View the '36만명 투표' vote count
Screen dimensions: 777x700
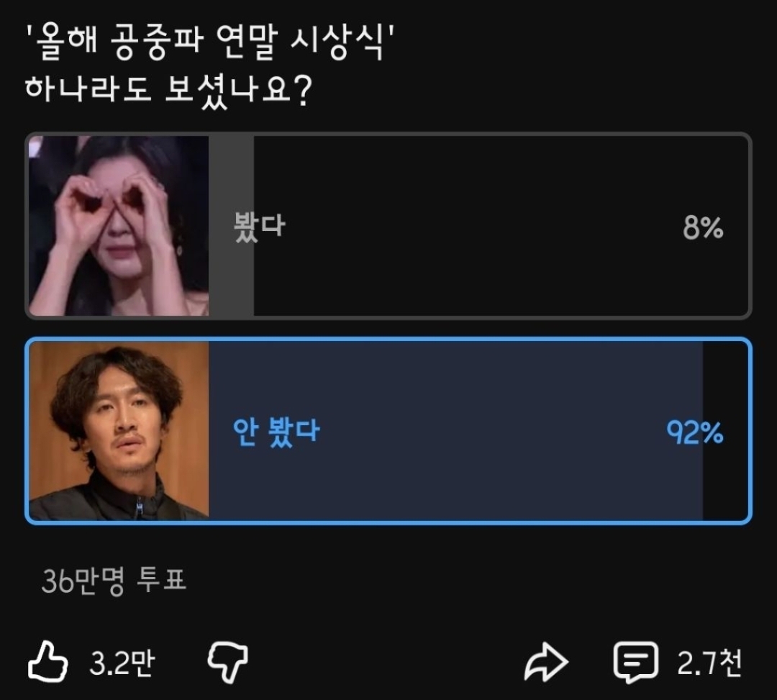[114, 580]
